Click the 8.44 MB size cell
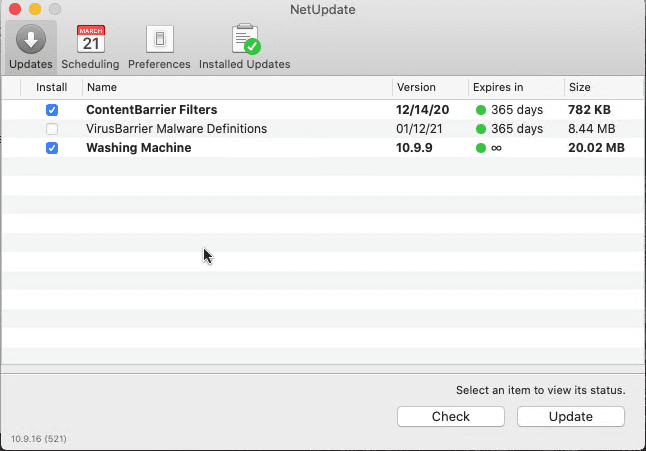Viewport: 646px width, 451px height. coord(592,129)
